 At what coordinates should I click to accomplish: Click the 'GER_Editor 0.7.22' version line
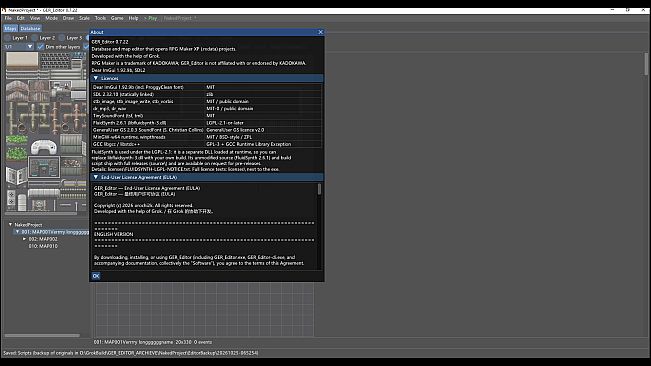110,42
